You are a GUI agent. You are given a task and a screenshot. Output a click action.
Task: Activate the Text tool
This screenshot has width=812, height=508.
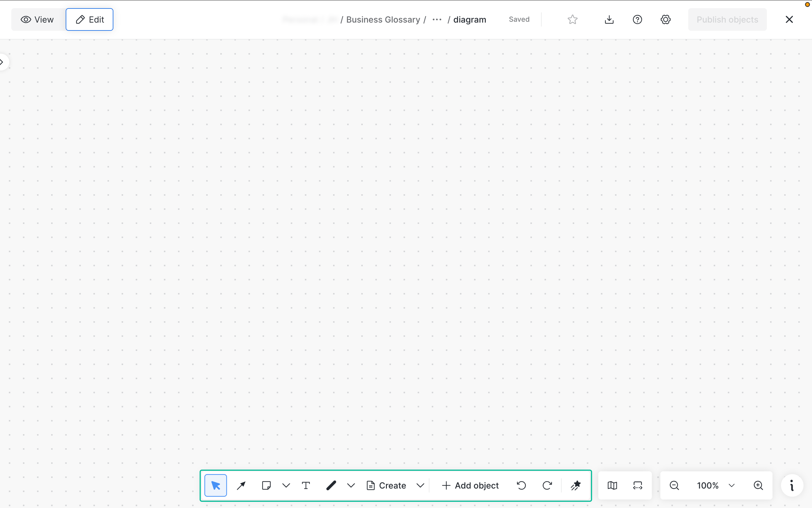pos(306,485)
